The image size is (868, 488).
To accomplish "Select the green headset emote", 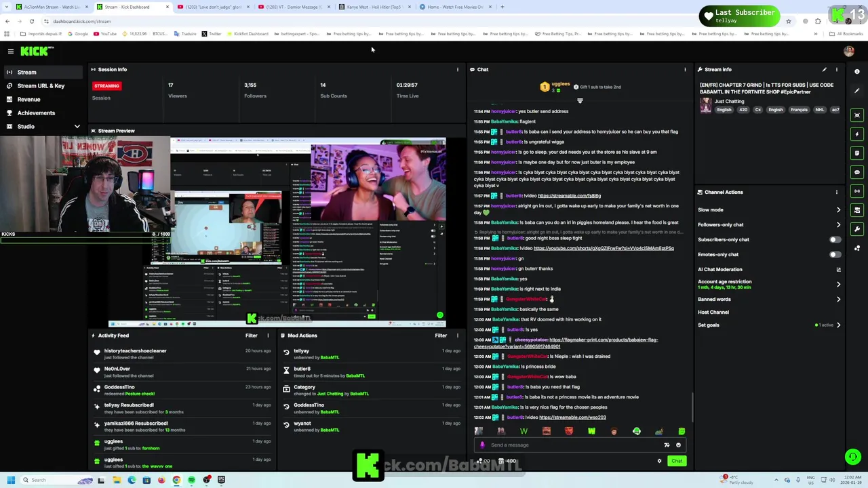I will (636, 431).
